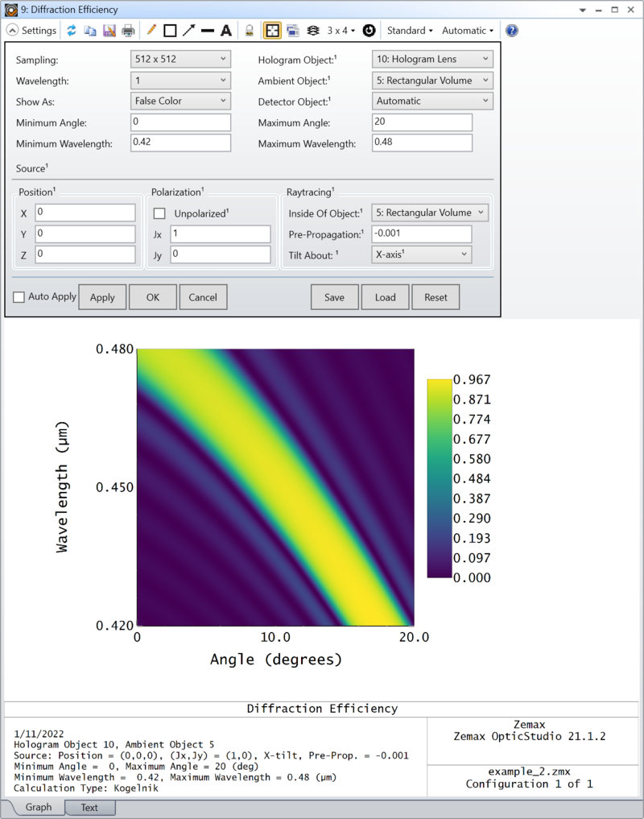644x819 pixels.
Task: Switch to the Text tab
Action: click(89, 808)
